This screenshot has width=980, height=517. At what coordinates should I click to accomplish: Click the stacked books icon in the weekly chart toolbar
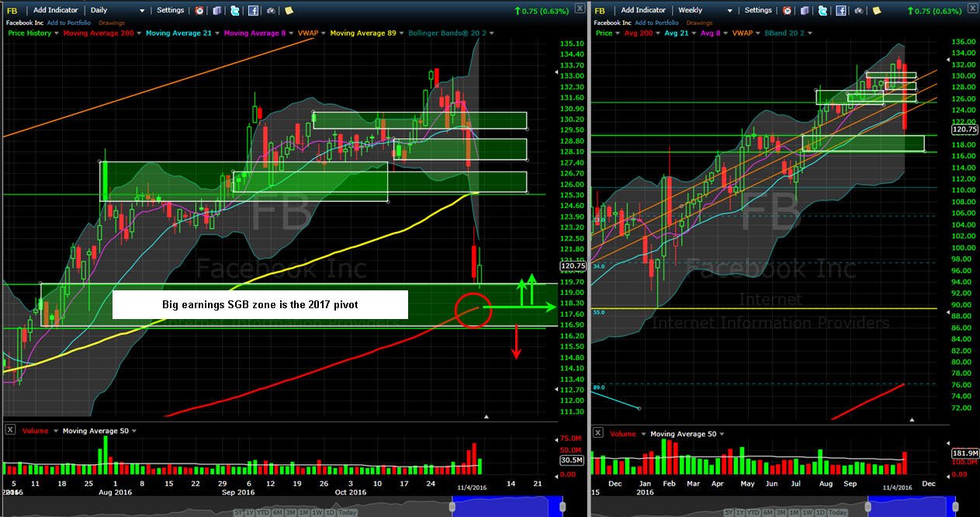tap(805, 11)
